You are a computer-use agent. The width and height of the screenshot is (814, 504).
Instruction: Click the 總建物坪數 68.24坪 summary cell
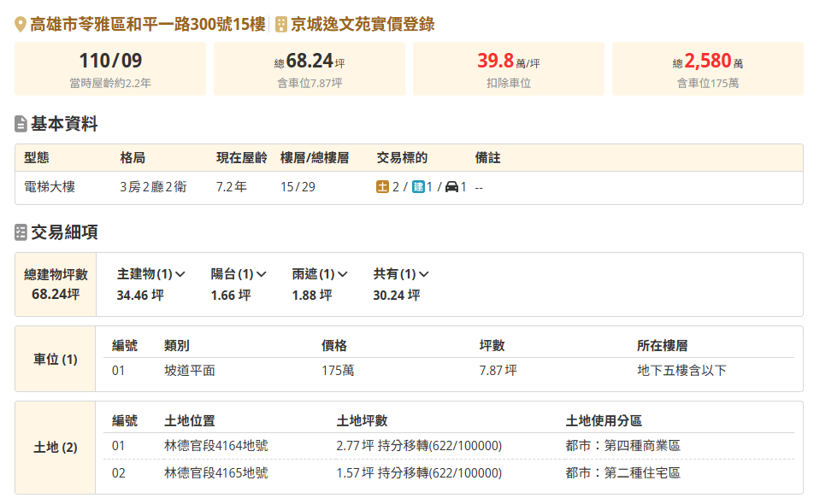[x=56, y=284]
